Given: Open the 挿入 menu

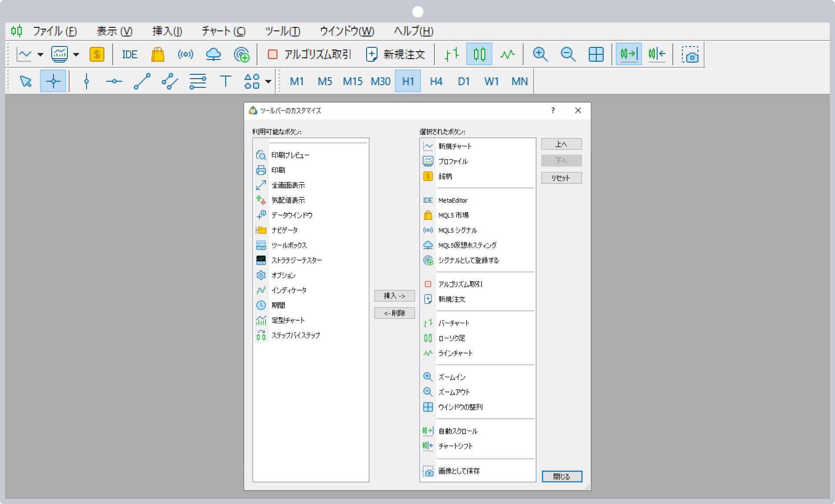Looking at the screenshot, I should [x=167, y=31].
